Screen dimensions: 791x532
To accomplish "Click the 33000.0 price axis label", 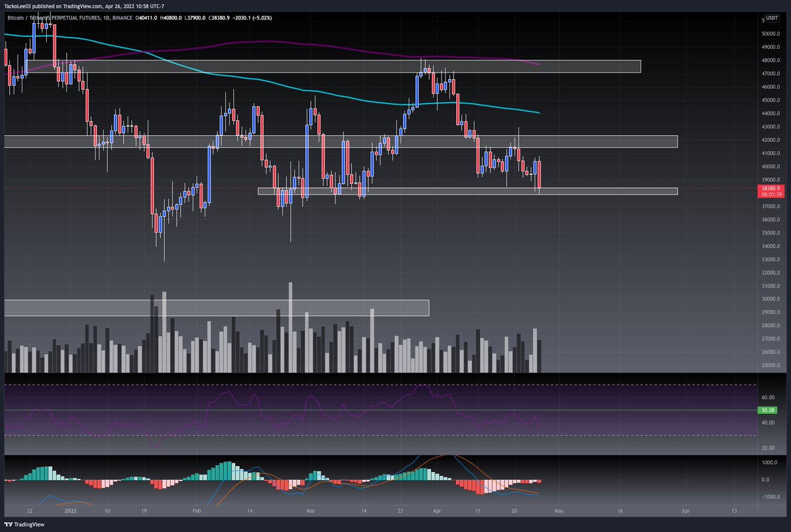I will click(771, 259).
